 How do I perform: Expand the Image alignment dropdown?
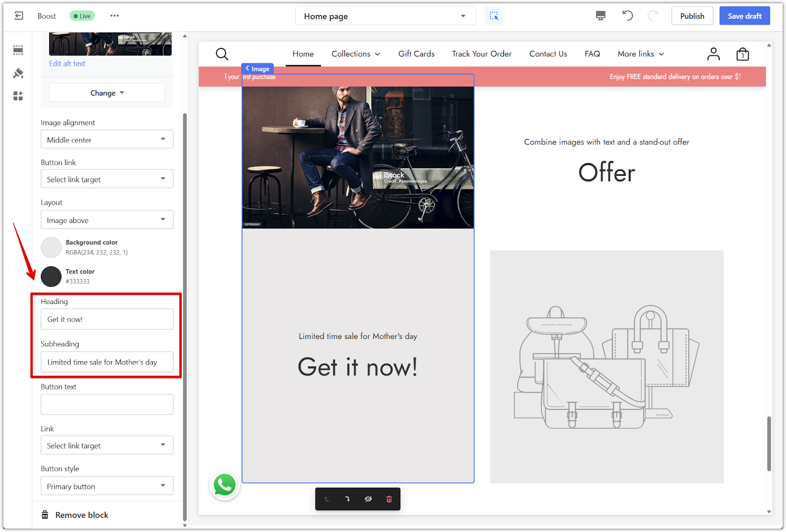[107, 140]
